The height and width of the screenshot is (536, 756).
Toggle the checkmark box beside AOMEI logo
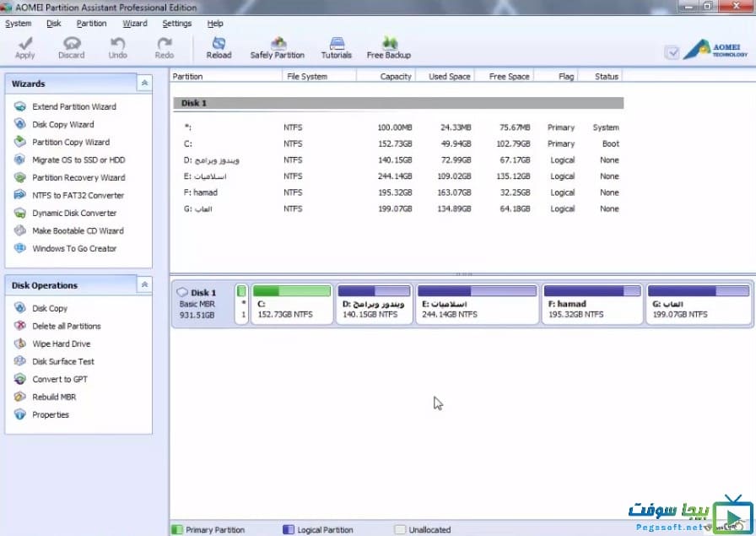tap(672, 52)
